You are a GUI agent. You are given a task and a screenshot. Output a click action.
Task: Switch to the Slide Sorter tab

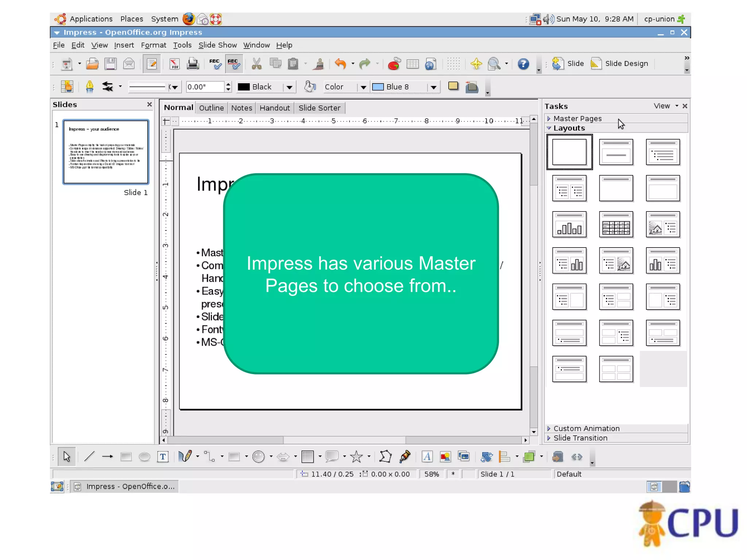pyautogui.click(x=320, y=108)
